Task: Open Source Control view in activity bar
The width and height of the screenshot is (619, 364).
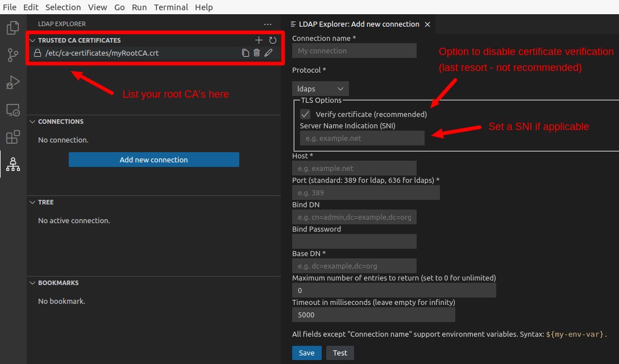Action: point(13,55)
